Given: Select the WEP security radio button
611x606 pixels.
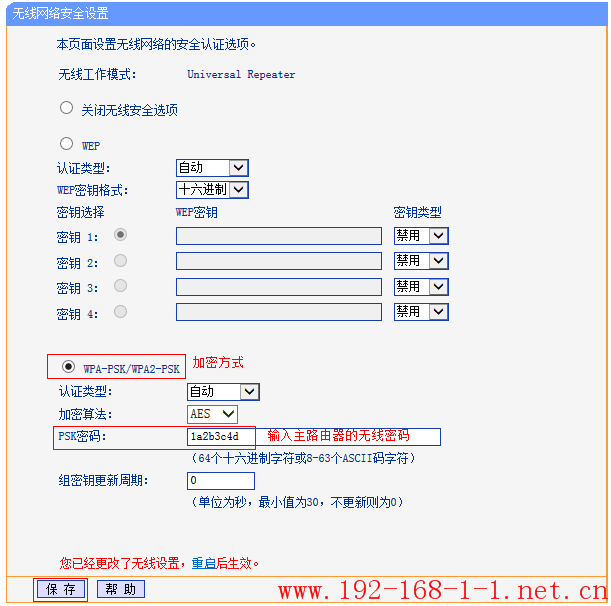Looking at the screenshot, I should click(66, 143).
